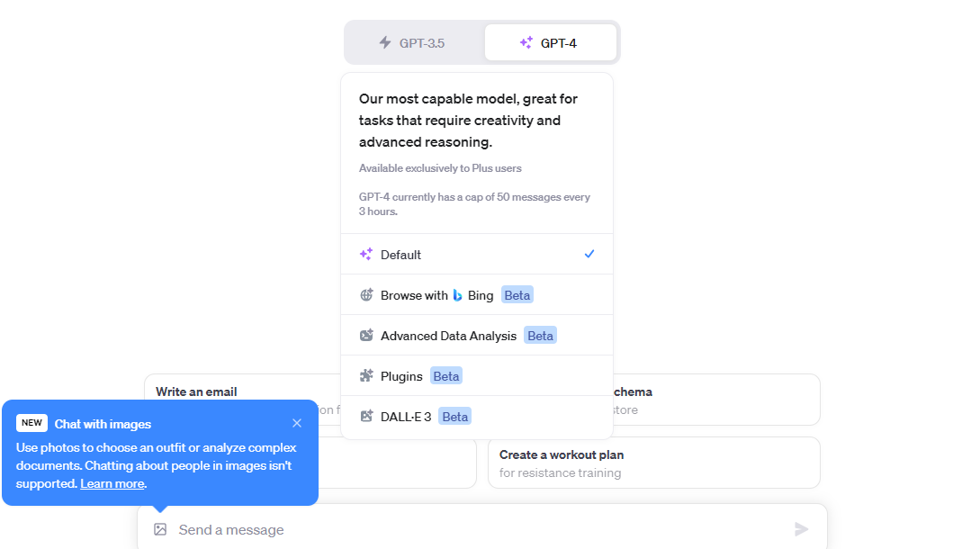Click the image upload icon in message box
This screenshot has width=980, height=549.
point(160,529)
